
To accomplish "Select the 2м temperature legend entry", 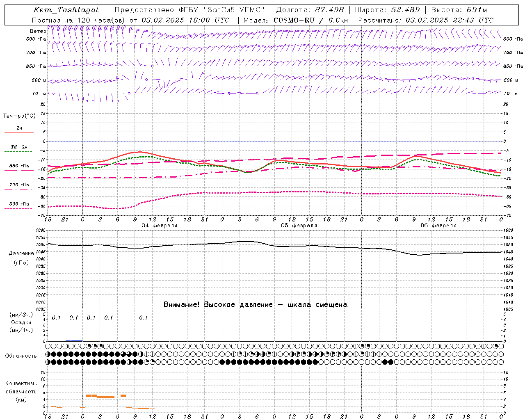I will (19, 128).
